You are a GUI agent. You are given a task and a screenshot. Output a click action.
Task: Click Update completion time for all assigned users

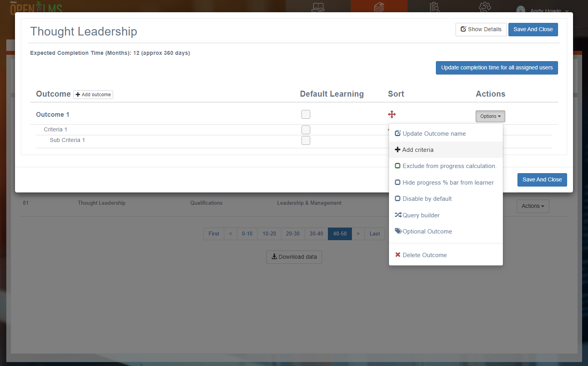coord(497,68)
